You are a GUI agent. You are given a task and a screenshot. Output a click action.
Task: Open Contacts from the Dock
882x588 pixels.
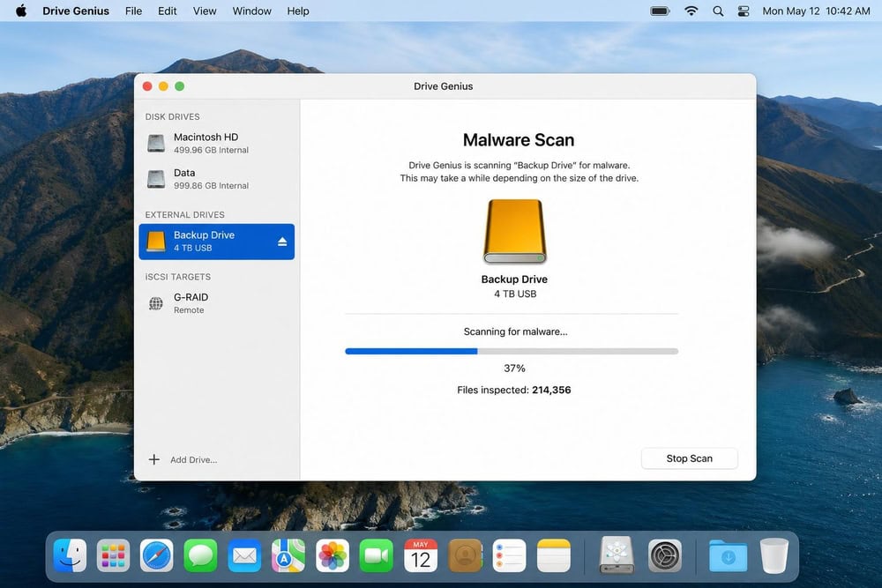tap(465, 555)
